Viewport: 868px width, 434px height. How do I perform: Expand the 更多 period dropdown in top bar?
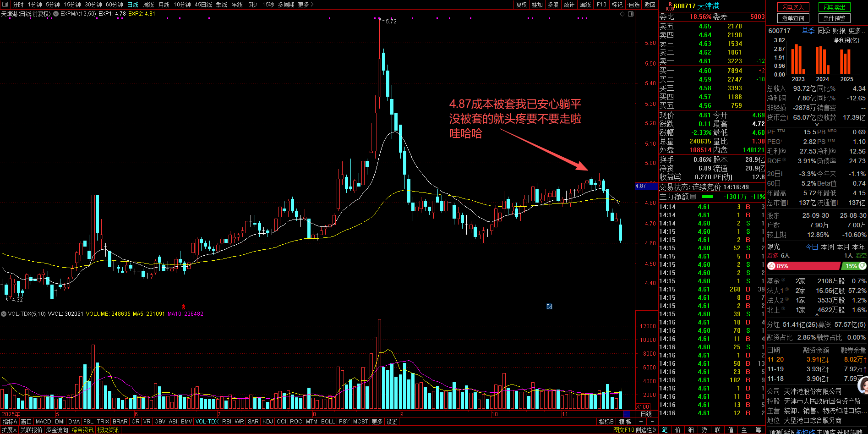click(x=306, y=5)
